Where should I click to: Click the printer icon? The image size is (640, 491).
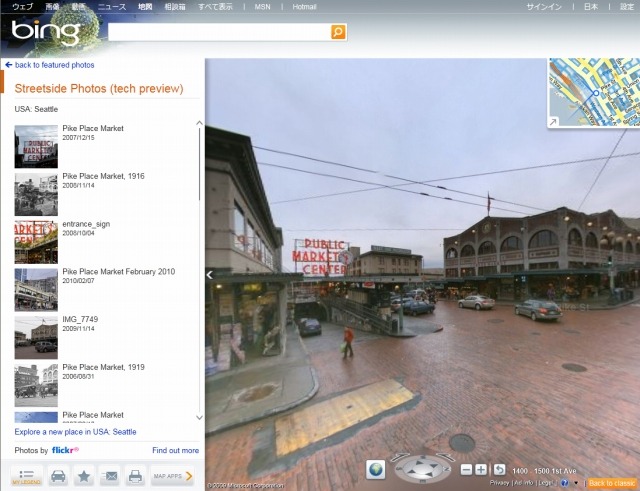coord(136,476)
